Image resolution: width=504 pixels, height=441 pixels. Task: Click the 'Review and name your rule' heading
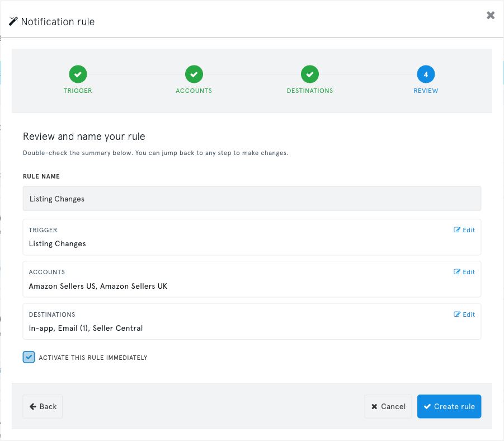click(84, 137)
